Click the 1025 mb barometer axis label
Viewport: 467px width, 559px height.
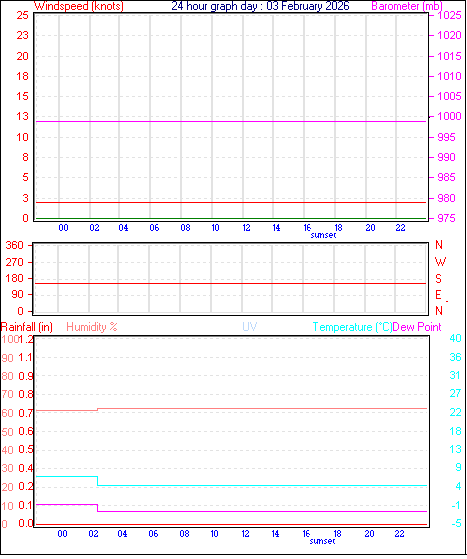[450, 15]
